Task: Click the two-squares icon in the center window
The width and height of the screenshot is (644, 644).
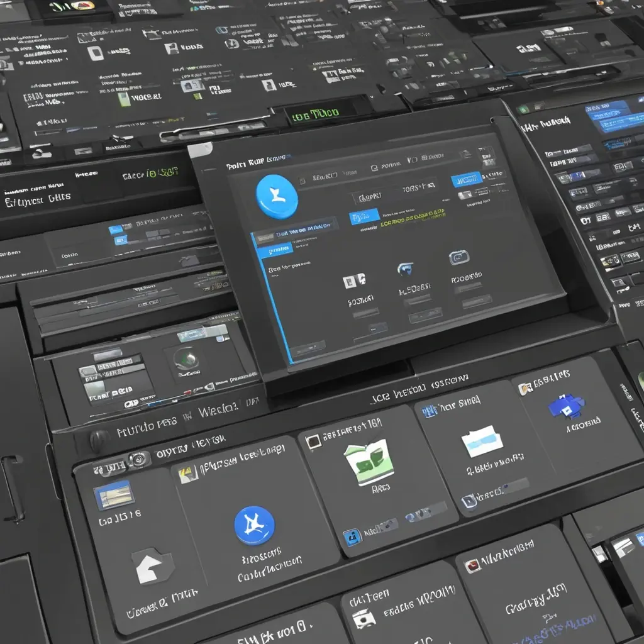Action: click(x=354, y=281)
